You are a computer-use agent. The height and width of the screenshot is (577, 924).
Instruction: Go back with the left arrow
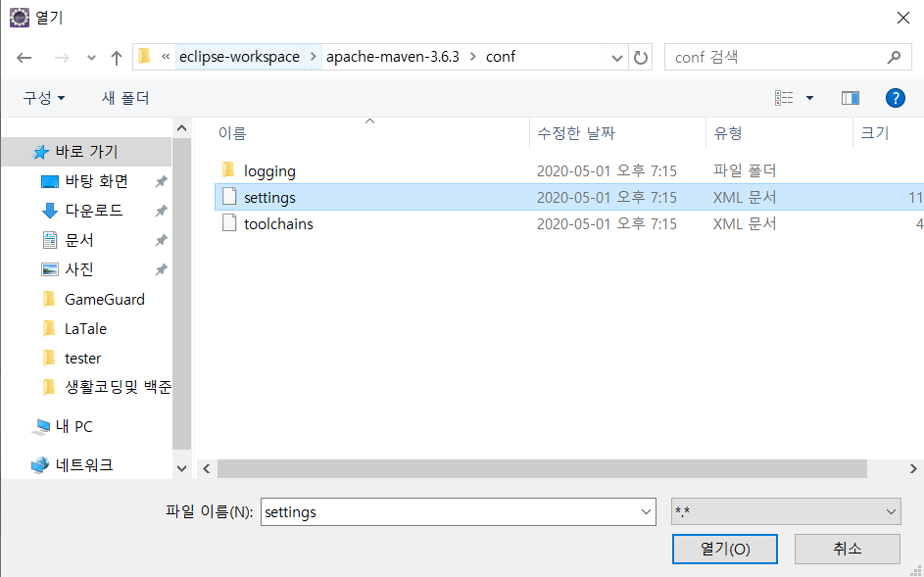tap(24, 57)
